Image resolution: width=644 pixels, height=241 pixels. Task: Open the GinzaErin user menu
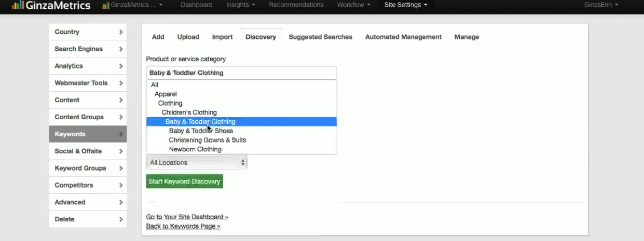601,5
